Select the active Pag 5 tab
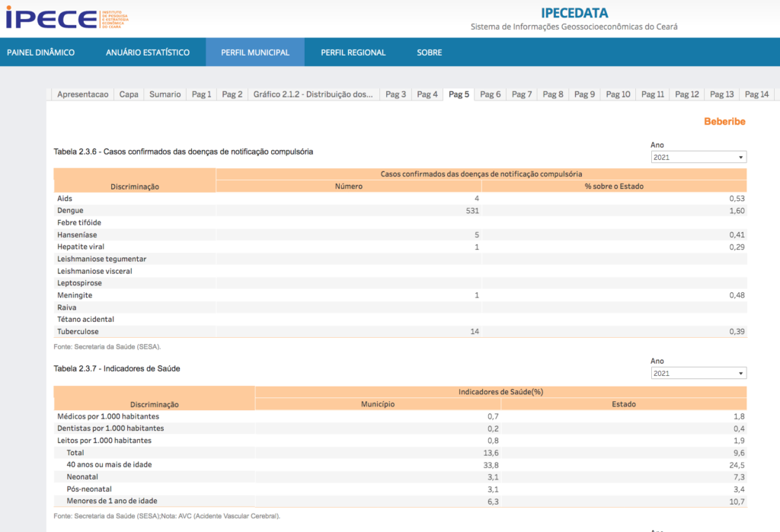 pos(459,94)
